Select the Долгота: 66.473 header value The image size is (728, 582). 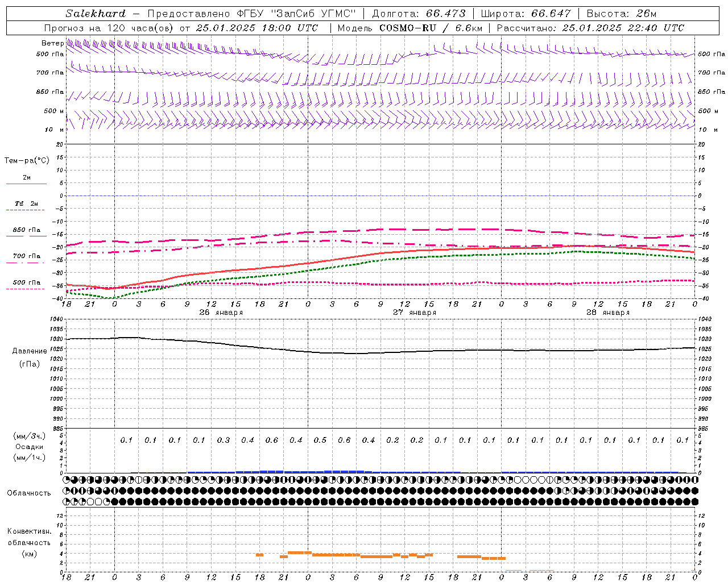point(419,14)
